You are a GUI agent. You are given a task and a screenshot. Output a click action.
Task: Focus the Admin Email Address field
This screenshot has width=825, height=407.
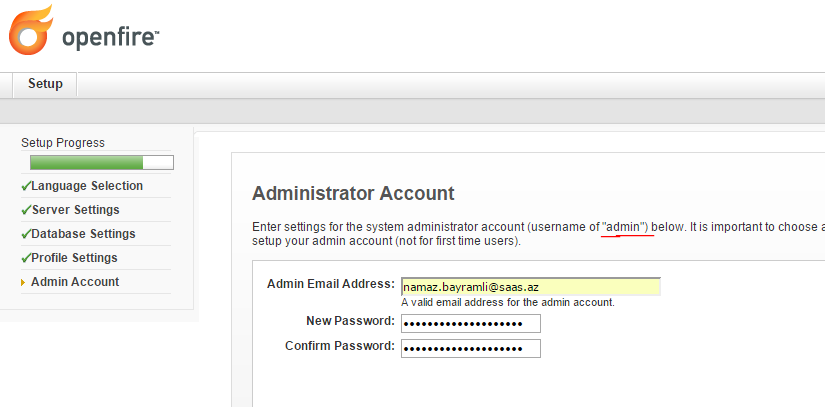point(530,287)
